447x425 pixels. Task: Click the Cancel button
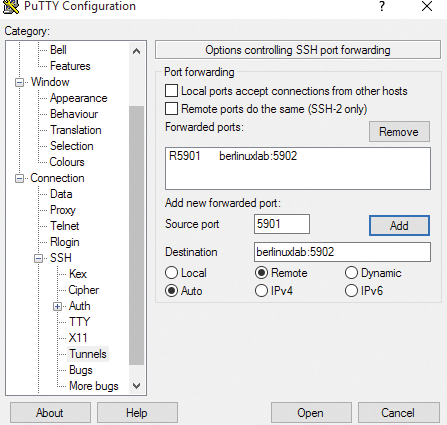pos(398,413)
